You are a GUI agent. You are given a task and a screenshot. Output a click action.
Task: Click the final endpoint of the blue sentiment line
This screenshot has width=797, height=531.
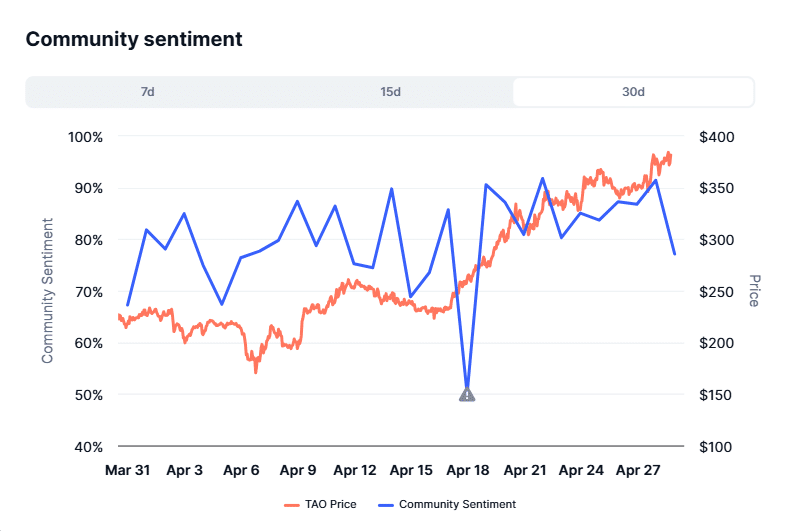coord(674,254)
